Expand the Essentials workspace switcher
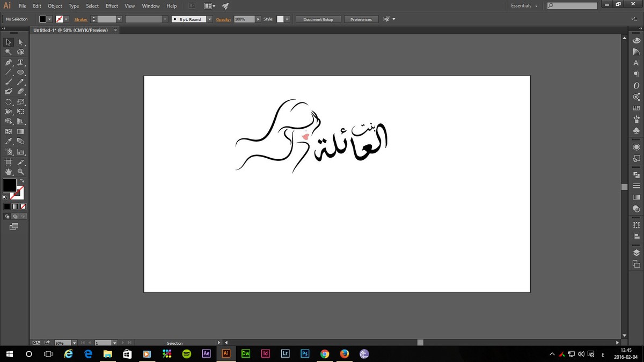 pyautogui.click(x=524, y=6)
